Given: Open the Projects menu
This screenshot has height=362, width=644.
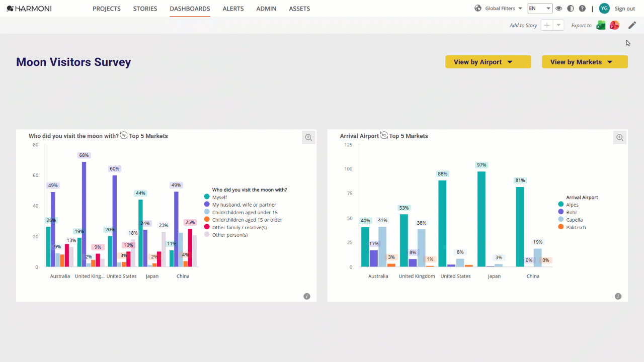Looking at the screenshot, I should point(107,9).
